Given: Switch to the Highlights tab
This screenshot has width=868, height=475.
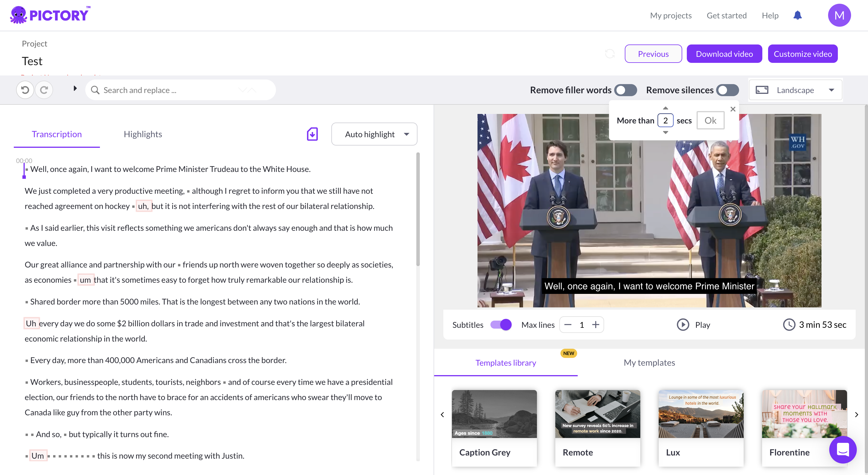Looking at the screenshot, I should (x=143, y=134).
